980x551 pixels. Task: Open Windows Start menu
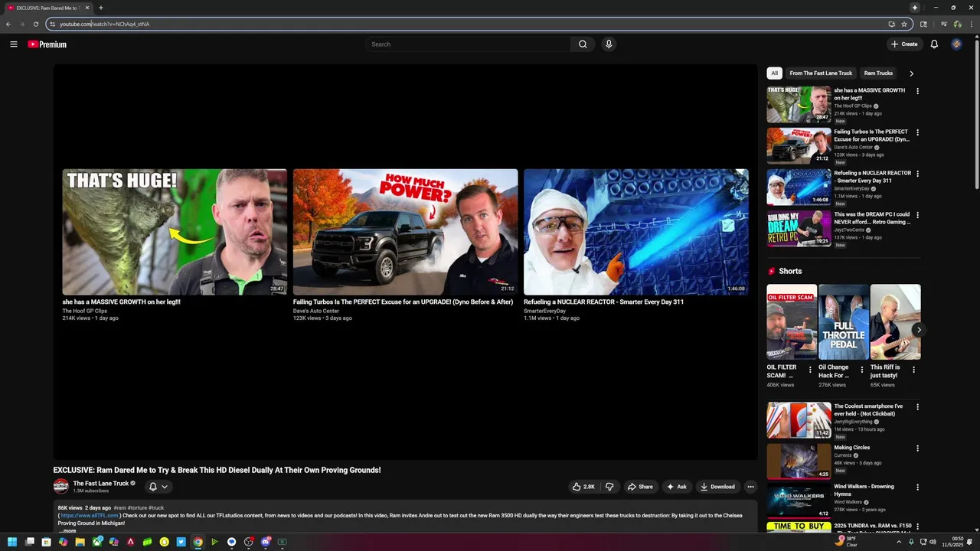click(x=12, y=542)
